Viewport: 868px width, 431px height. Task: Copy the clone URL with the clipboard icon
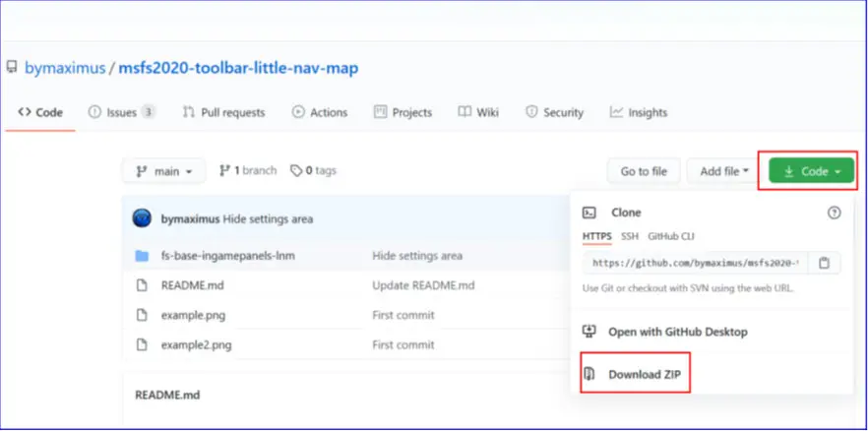825,263
